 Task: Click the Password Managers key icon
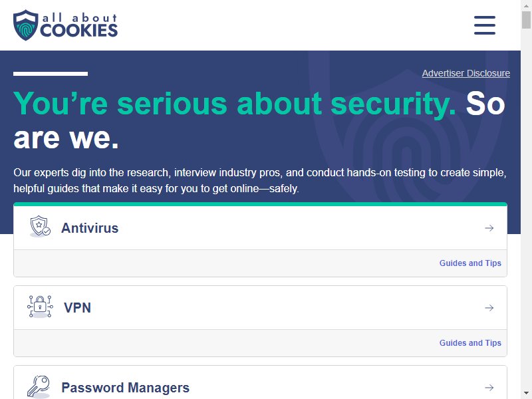39,386
